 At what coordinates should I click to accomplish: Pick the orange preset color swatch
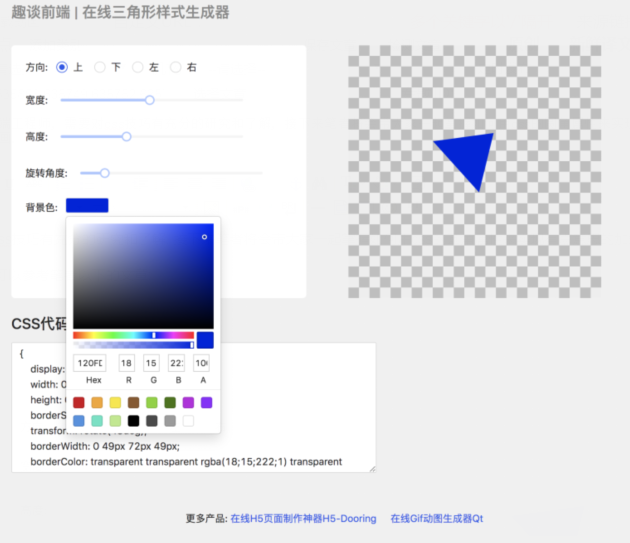(97, 402)
